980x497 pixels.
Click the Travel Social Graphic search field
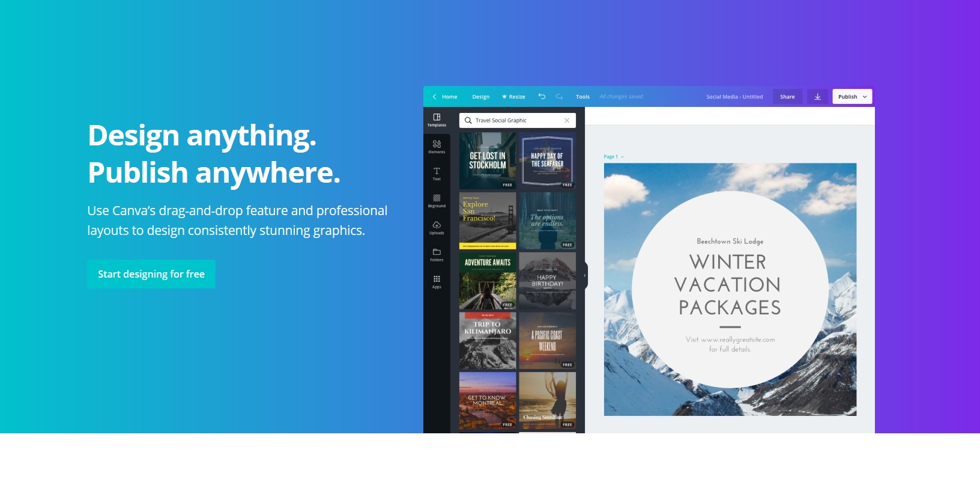(518, 120)
